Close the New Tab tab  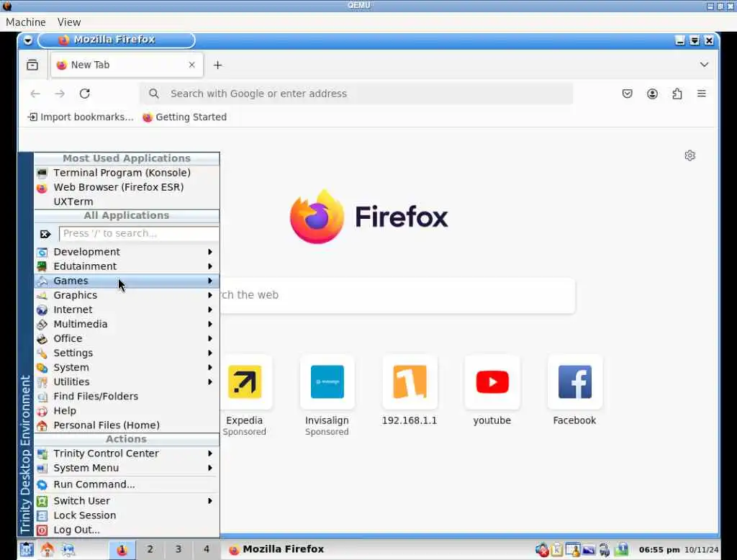pos(191,65)
